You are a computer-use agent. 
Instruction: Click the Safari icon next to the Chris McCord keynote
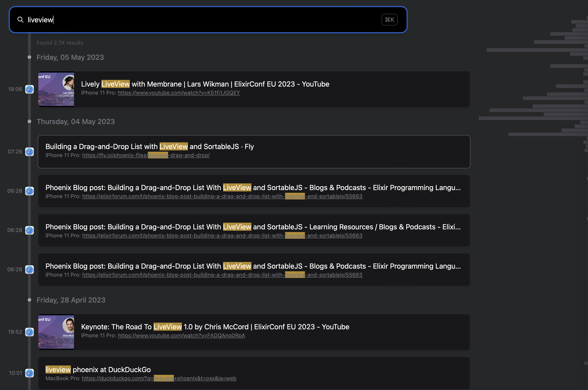(x=30, y=332)
